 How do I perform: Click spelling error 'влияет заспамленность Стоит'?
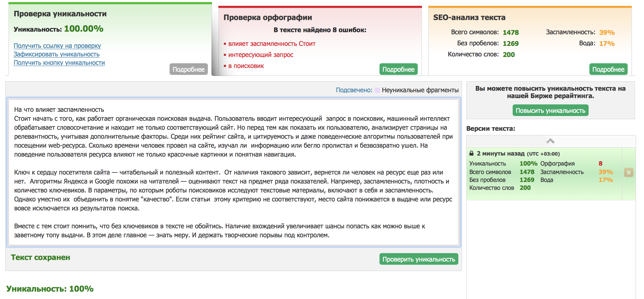tap(272, 44)
